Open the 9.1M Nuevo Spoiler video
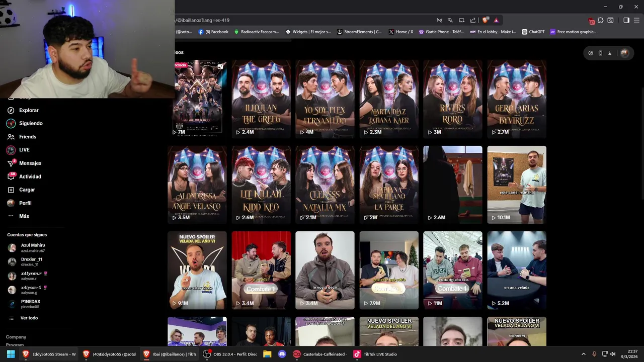The image size is (644, 362). point(197,270)
